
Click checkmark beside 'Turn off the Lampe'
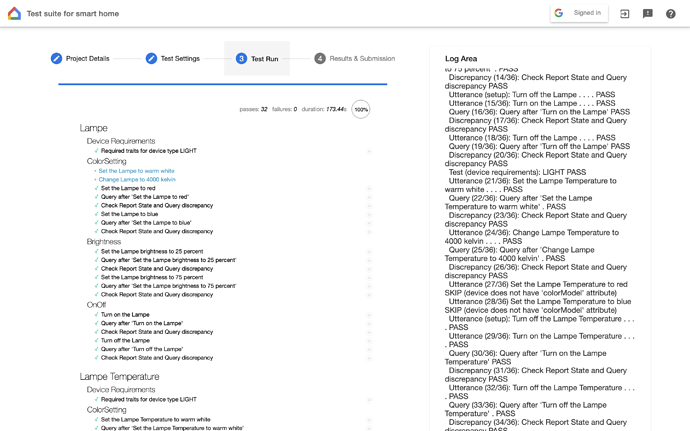point(96,341)
